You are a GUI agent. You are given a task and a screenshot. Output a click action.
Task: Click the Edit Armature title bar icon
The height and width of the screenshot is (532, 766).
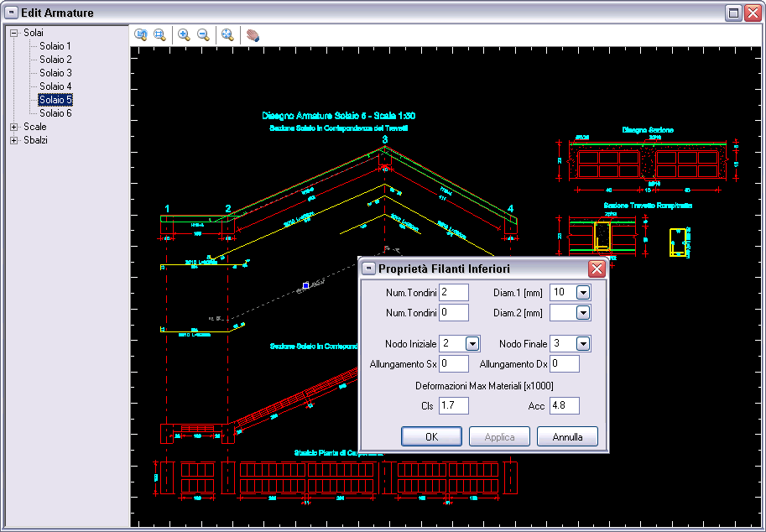[x=12, y=13]
